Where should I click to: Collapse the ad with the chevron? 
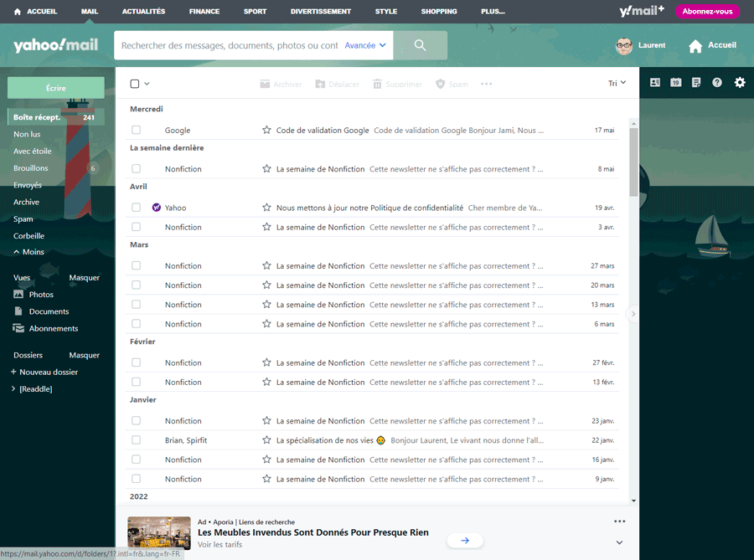pyautogui.click(x=619, y=542)
